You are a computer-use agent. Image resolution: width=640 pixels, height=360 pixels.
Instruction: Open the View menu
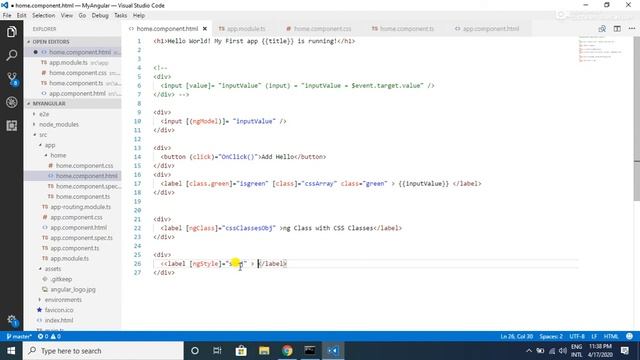[67, 15]
